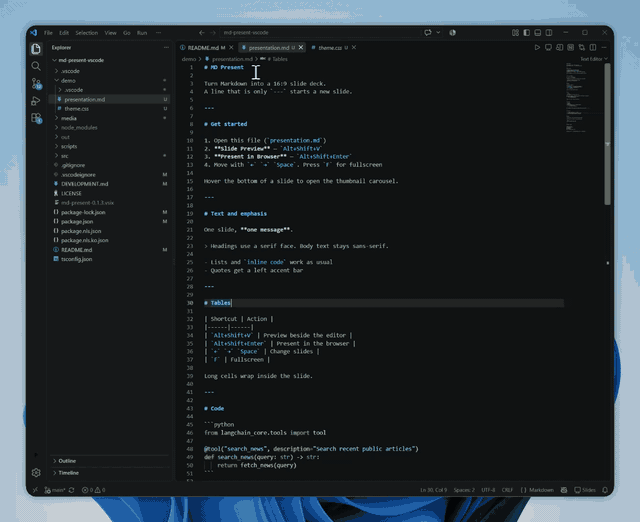Click Spaces: 2 indentation setting

pyautogui.click(x=464, y=490)
